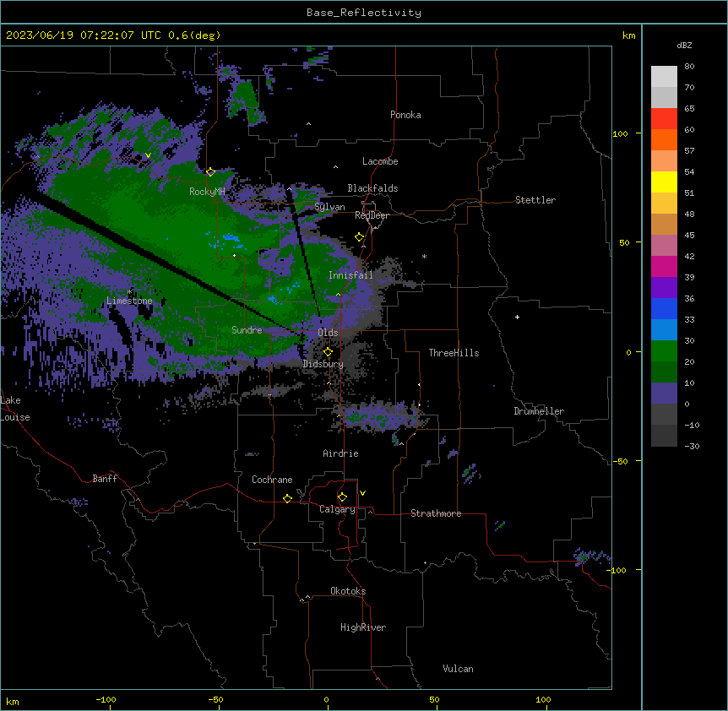Viewport: 728px width, 711px height.
Task: Click the Limestone label
Action: pyautogui.click(x=129, y=301)
